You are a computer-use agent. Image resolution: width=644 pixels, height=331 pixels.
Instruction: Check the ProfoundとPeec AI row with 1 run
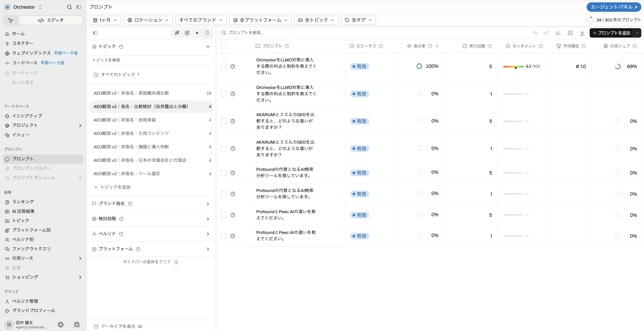click(x=223, y=236)
